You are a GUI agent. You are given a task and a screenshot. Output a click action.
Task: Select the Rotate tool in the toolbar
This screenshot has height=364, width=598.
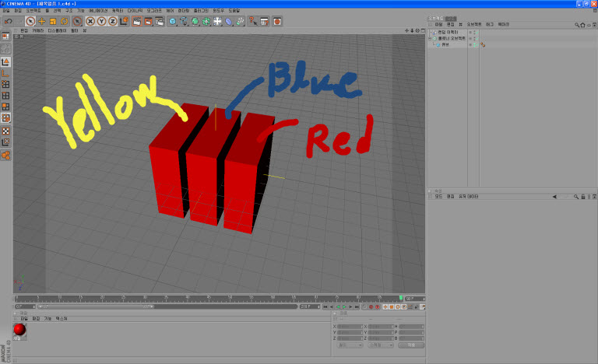[x=65, y=22]
